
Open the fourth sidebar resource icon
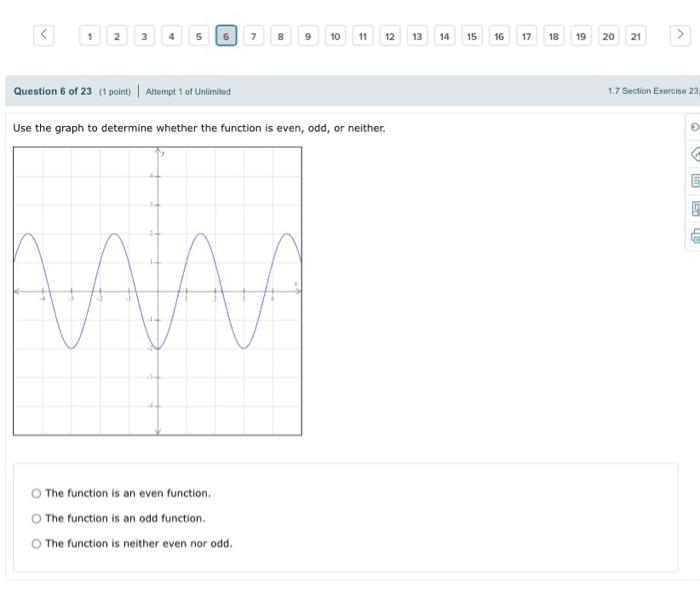[695, 208]
